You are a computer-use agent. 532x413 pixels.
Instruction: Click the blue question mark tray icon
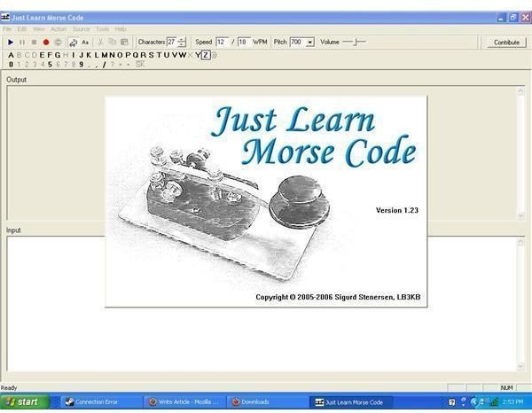click(x=464, y=401)
